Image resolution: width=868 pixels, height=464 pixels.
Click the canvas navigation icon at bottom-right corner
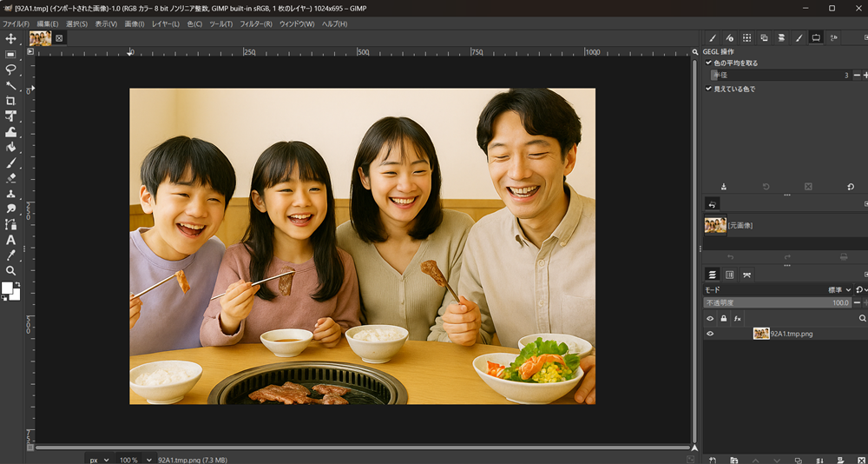[694, 447]
